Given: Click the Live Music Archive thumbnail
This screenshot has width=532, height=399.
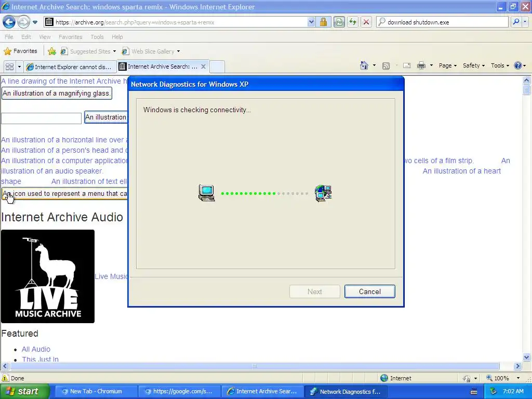Looking at the screenshot, I should 47,276.
